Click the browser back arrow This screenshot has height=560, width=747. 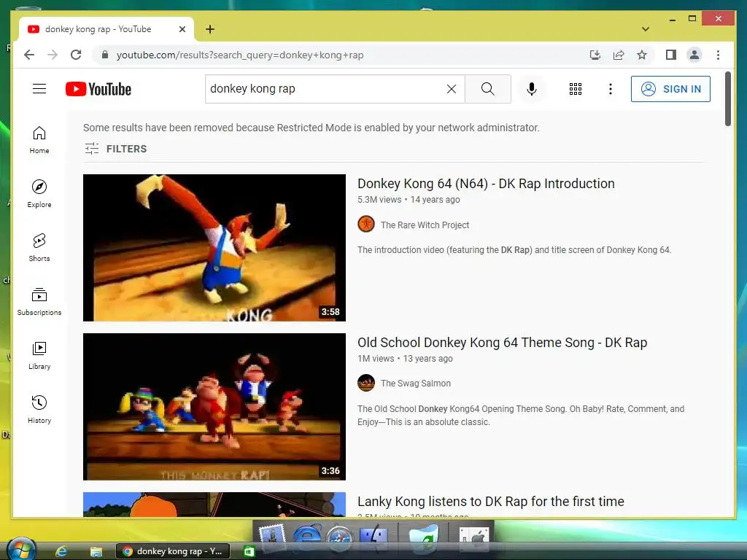coord(29,55)
